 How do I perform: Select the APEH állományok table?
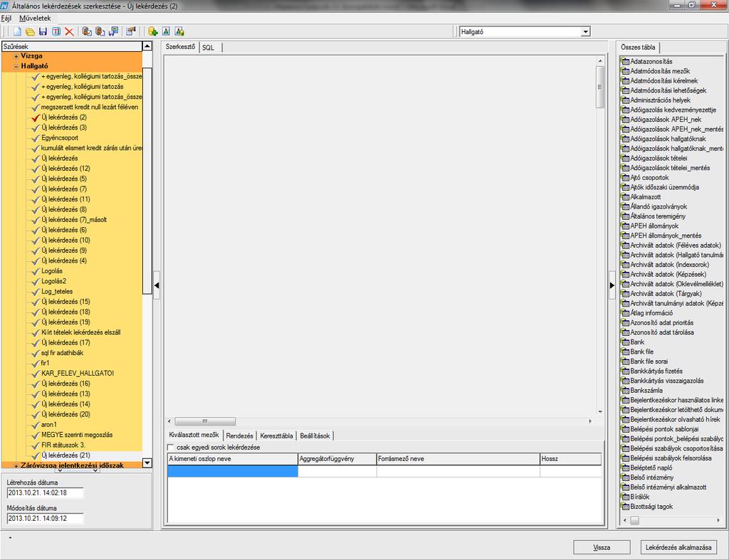pyautogui.click(x=654, y=226)
